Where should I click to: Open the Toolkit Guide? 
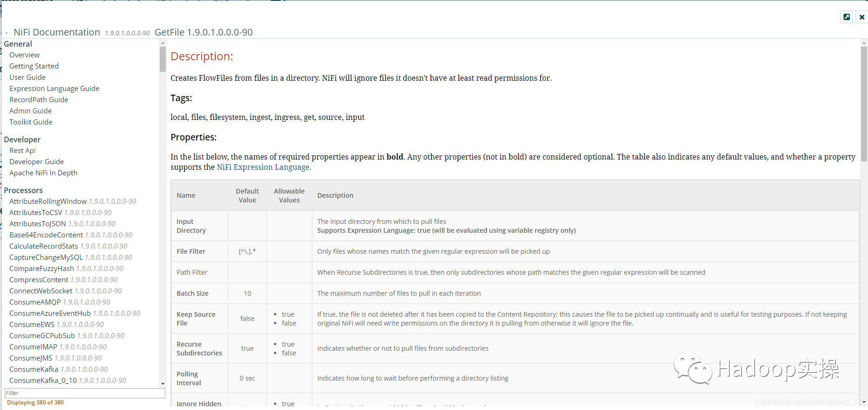click(x=31, y=122)
